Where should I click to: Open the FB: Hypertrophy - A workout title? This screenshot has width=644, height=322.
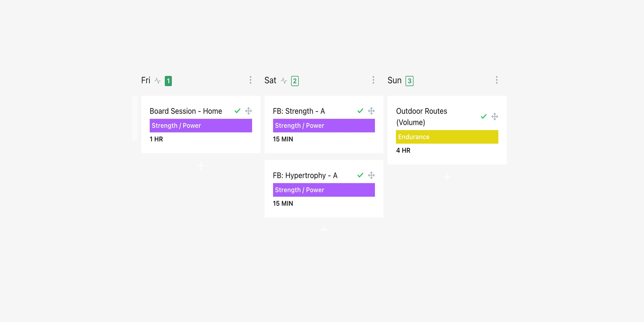pyautogui.click(x=305, y=175)
